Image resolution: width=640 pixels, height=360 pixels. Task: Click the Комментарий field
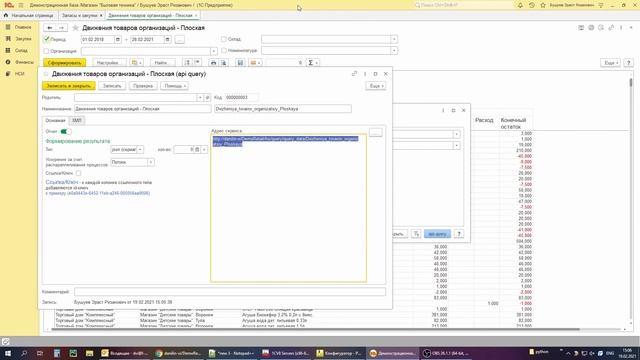[x=230, y=292]
